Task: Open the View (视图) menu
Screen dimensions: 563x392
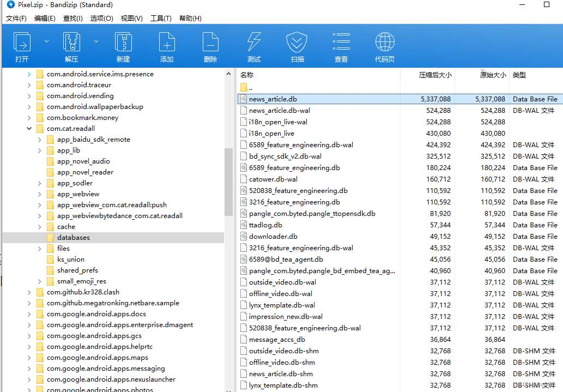Action: tap(132, 19)
